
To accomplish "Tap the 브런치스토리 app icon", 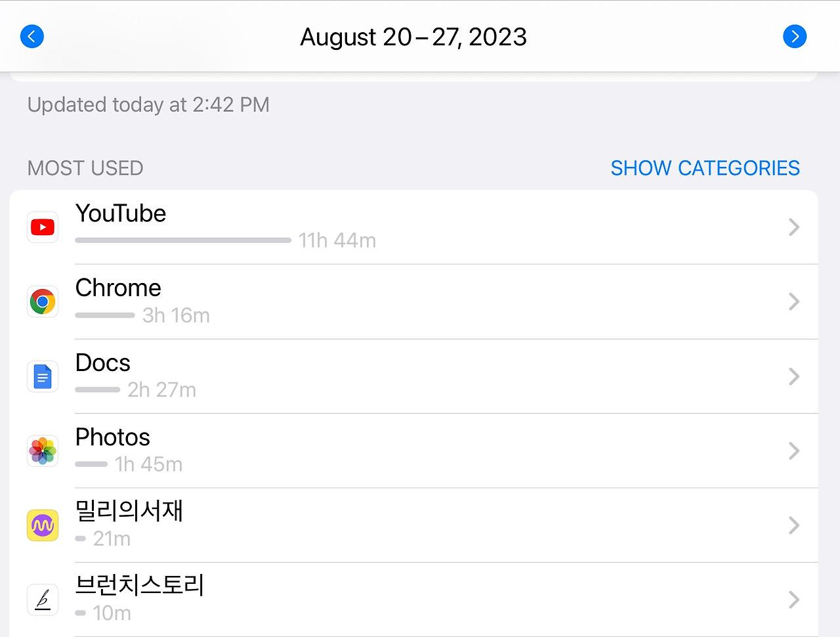I will pos(43,600).
